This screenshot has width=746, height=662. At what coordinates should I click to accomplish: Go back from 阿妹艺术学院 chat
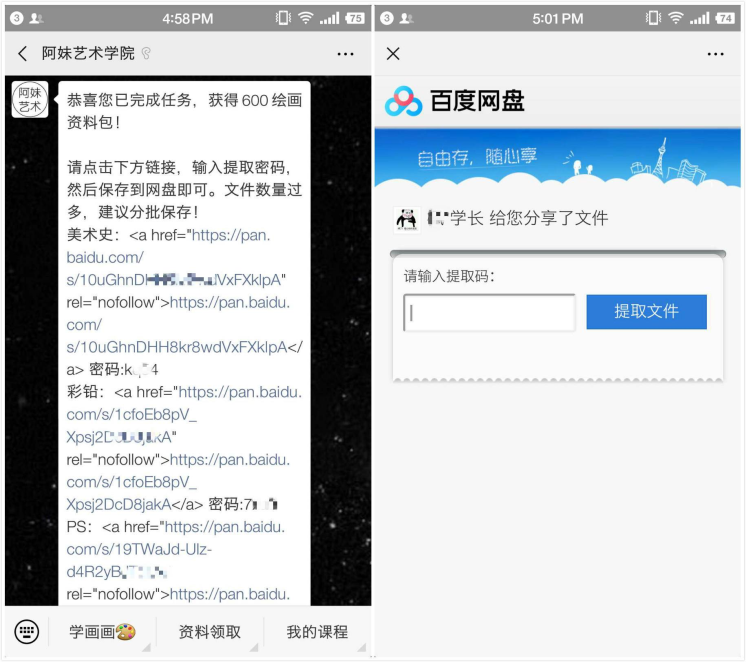[22, 53]
